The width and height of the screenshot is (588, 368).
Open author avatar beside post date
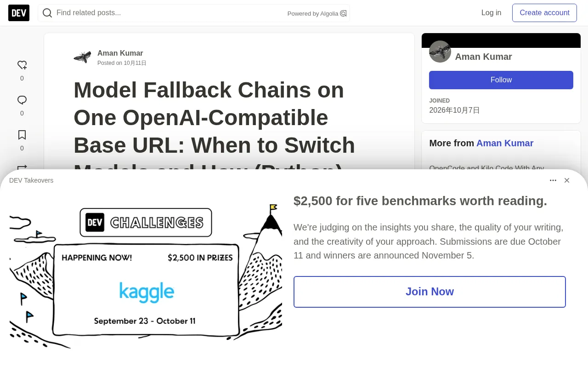click(82, 57)
